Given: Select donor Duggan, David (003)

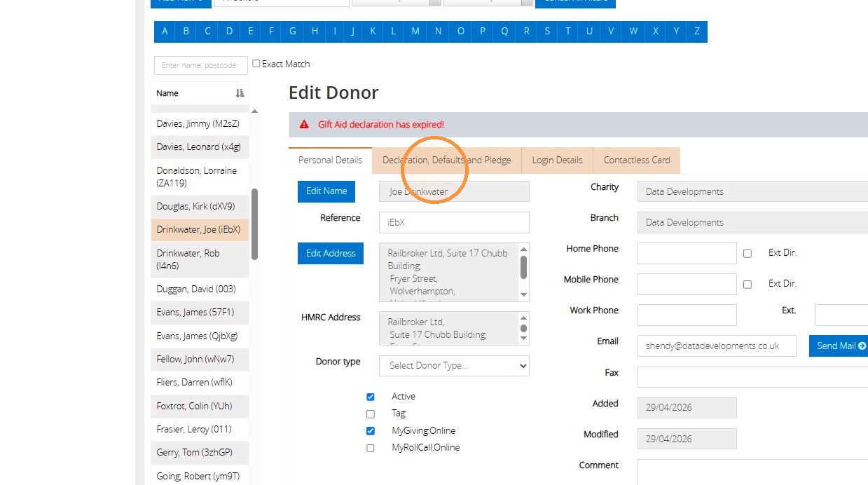Looking at the screenshot, I should (200, 289).
